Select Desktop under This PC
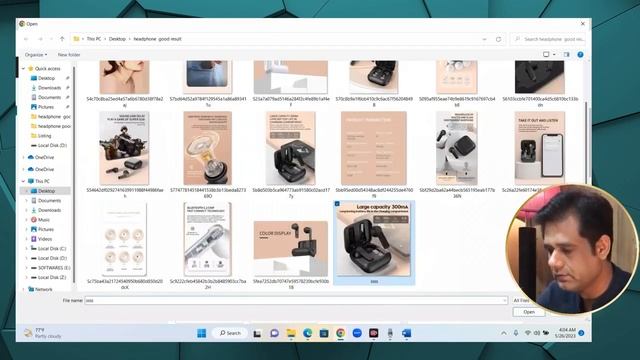The image size is (640, 360). pos(46,191)
